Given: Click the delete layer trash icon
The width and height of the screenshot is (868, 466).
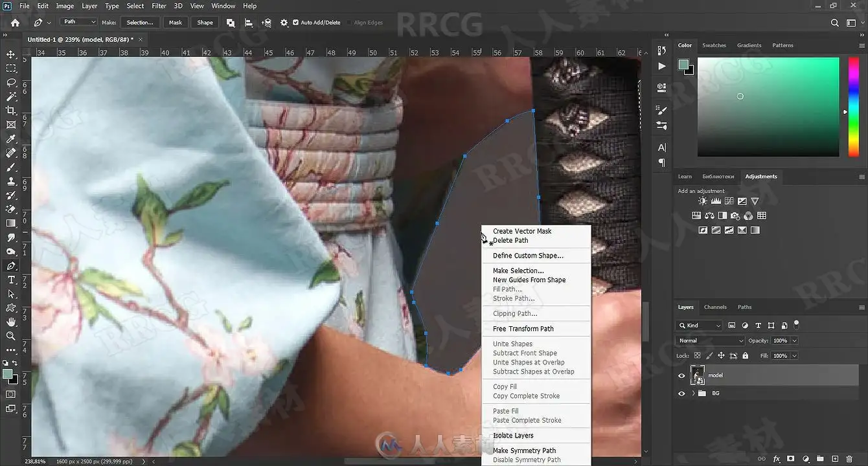Looking at the screenshot, I should [849, 459].
